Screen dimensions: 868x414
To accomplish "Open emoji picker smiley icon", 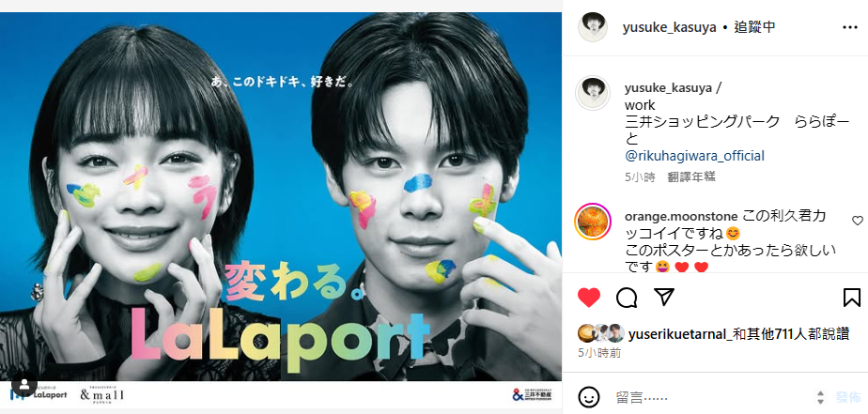I will tap(588, 397).
